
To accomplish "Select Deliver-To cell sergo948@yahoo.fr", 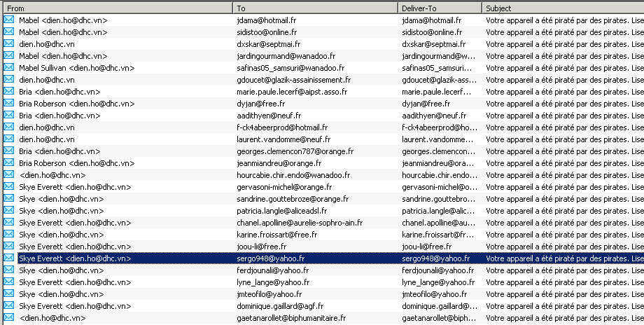I will click(436, 258).
